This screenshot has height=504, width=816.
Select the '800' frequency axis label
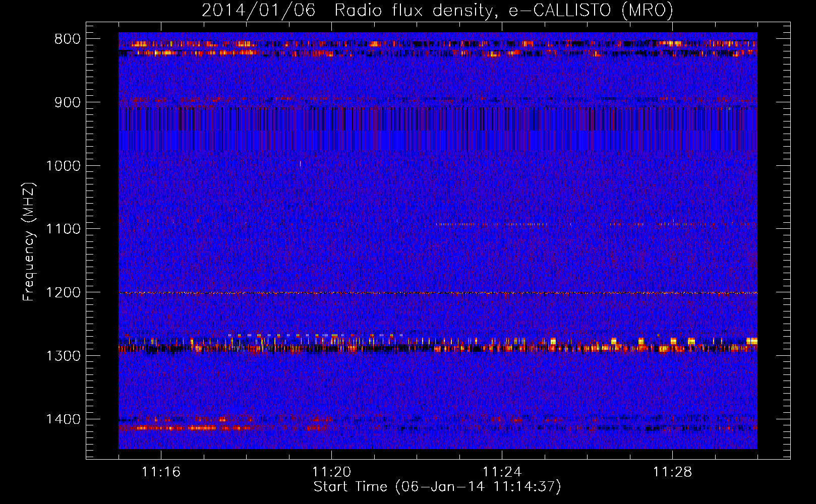[68, 39]
